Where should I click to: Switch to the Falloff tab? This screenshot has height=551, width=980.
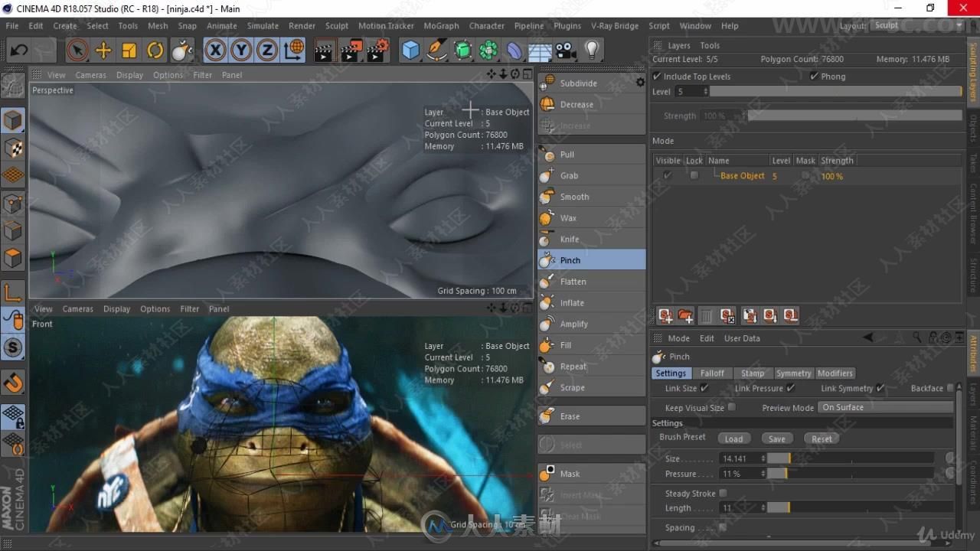point(712,373)
